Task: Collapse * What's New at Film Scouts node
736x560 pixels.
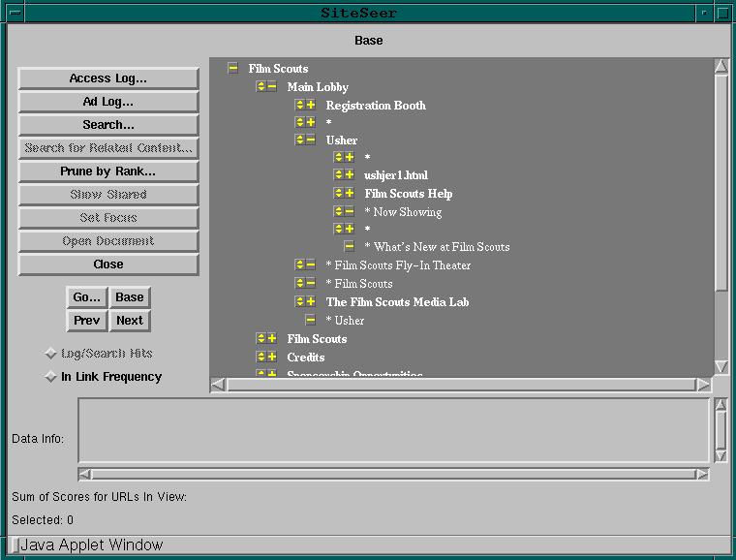Action: click(349, 246)
